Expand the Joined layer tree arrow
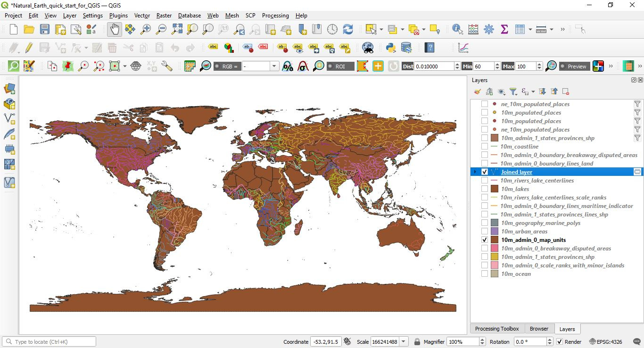Image resolution: width=644 pixels, height=348 pixels. (x=475, y=172)
